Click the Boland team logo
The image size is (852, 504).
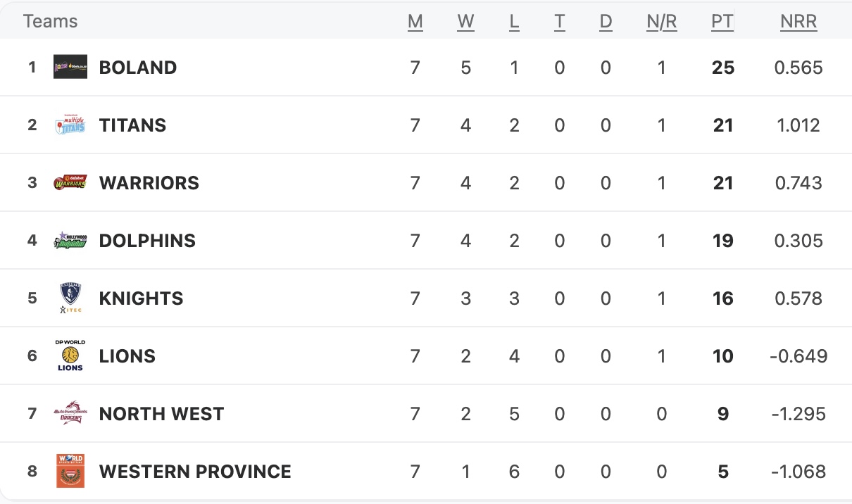click(x=70, y=67)
